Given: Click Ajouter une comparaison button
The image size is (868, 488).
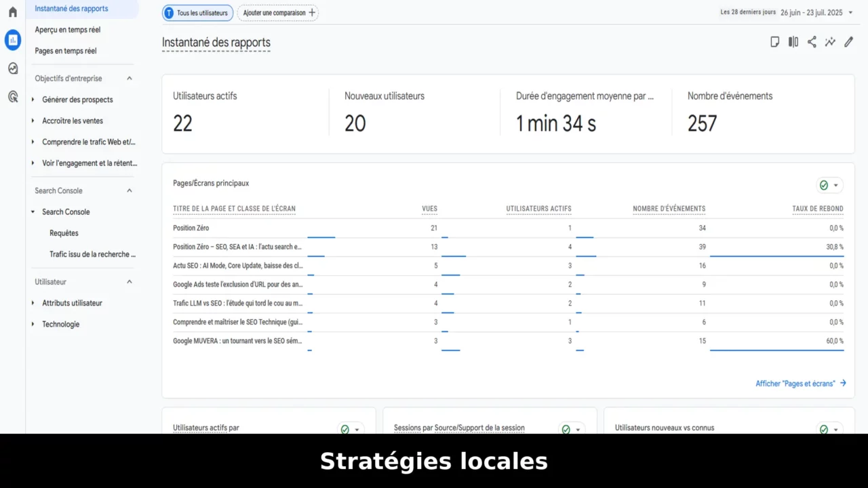Looking at the screenshot, I should point(277,13).
